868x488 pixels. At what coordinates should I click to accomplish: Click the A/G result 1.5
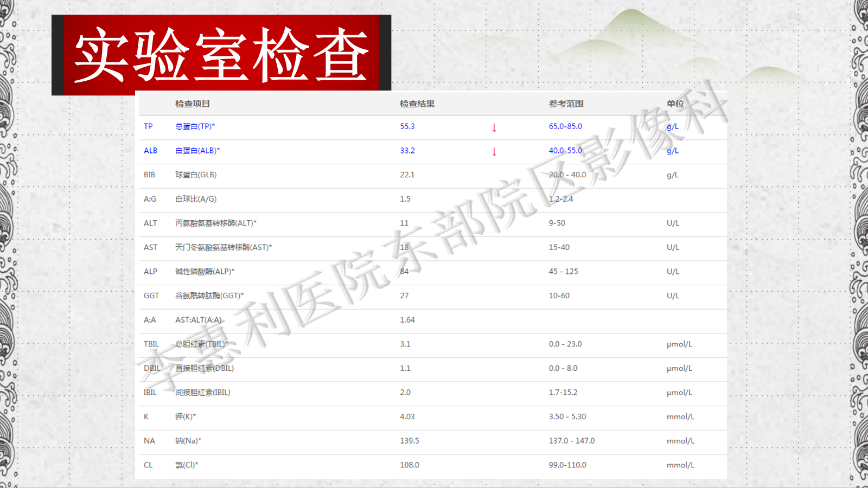coord(405,199)
